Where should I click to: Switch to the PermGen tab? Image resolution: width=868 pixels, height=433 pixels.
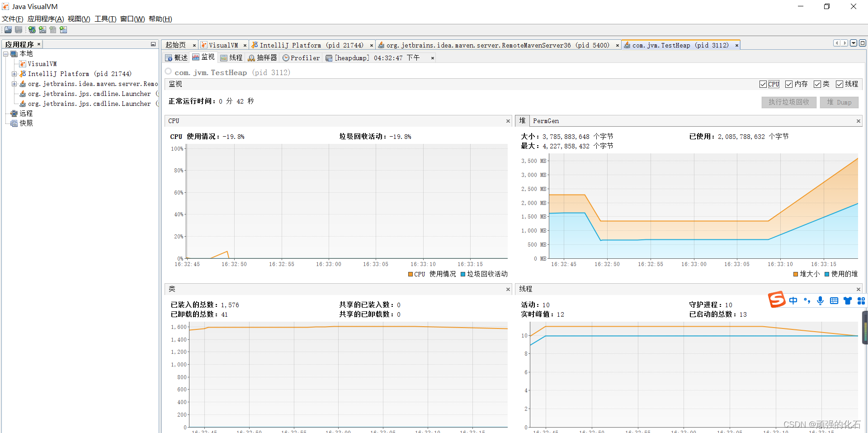(x=546, y=121)
